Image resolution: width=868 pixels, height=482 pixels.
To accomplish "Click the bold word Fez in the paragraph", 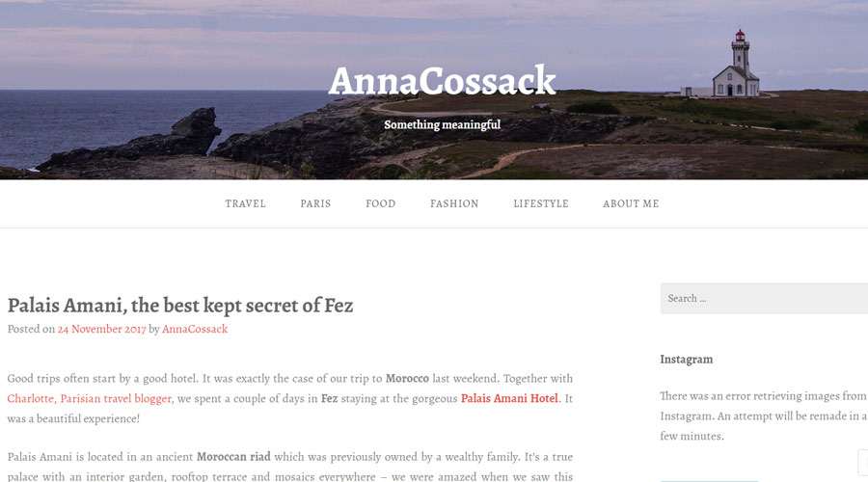I will pyautogui.click(x=330, y=398).
